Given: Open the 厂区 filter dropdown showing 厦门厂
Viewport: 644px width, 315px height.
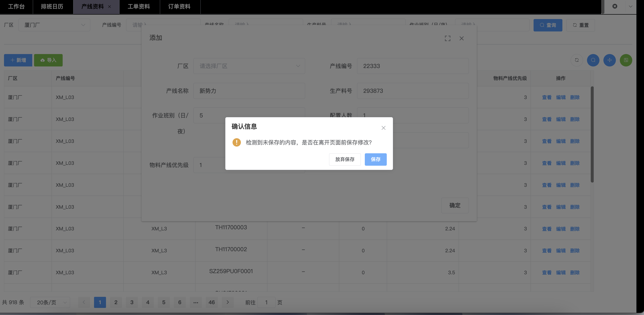Looking at the screenshot, I should (54, 25).
